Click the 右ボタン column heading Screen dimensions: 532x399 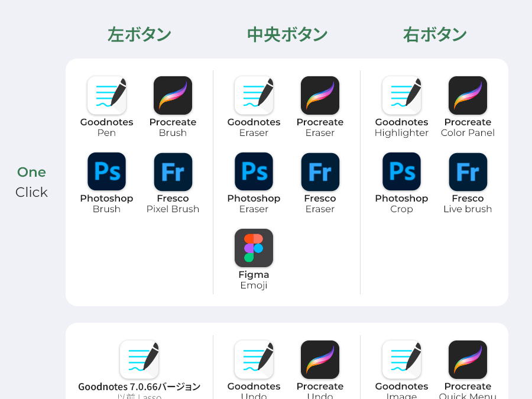coord(435,35)
